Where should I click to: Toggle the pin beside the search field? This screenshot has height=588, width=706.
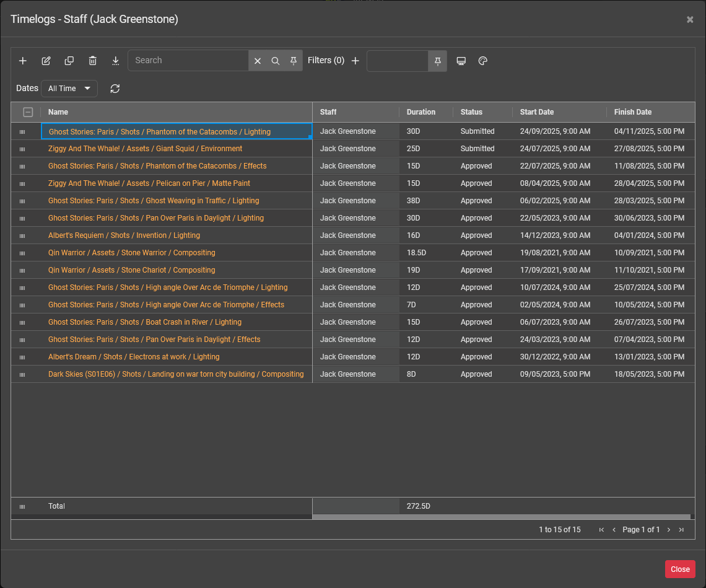pos(294,61)
